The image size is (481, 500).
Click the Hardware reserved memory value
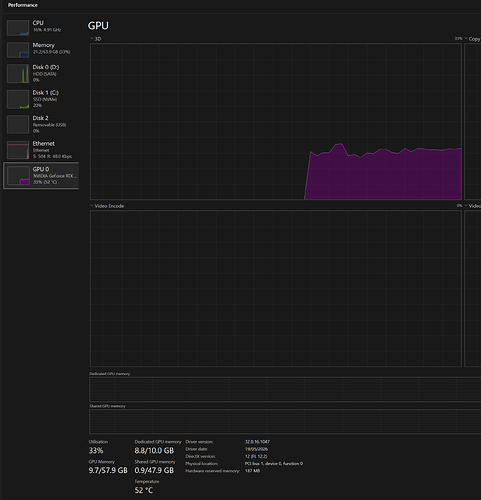point(252,471)
